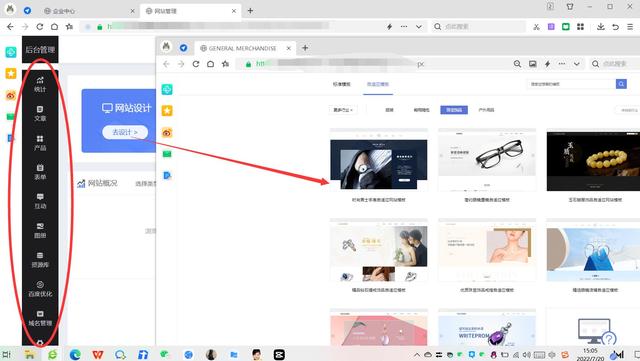Image resolution: width=640 pixels, height=361 pixels.
Task: Open Microsoft Edge from the taskbar
Action: tap(75, 354)
